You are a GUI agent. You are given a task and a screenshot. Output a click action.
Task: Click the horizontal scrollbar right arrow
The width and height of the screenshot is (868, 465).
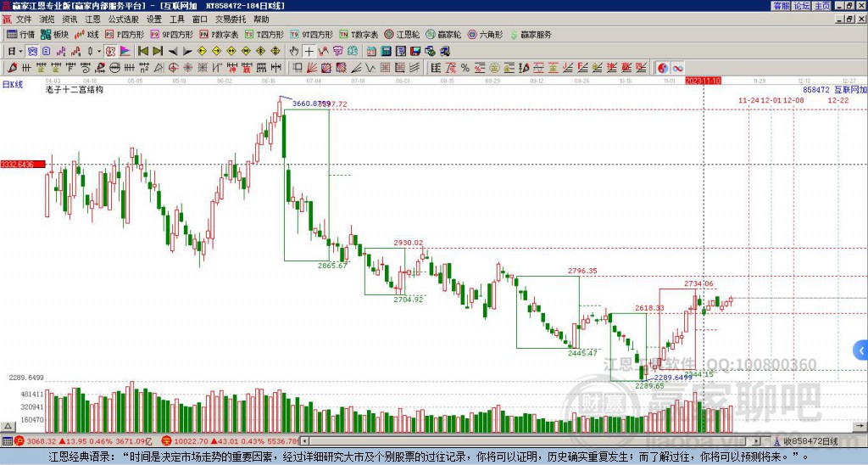click(756, 441)
